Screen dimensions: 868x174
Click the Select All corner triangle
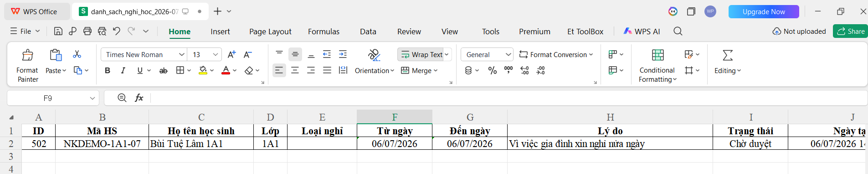coord(11,117)
